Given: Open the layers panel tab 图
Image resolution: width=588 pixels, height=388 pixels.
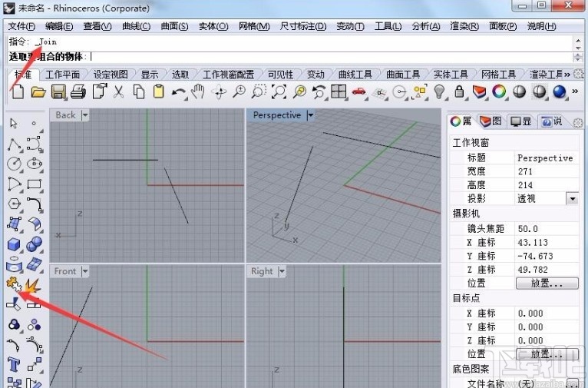Looking at the screenshot, I should point(491,121).
